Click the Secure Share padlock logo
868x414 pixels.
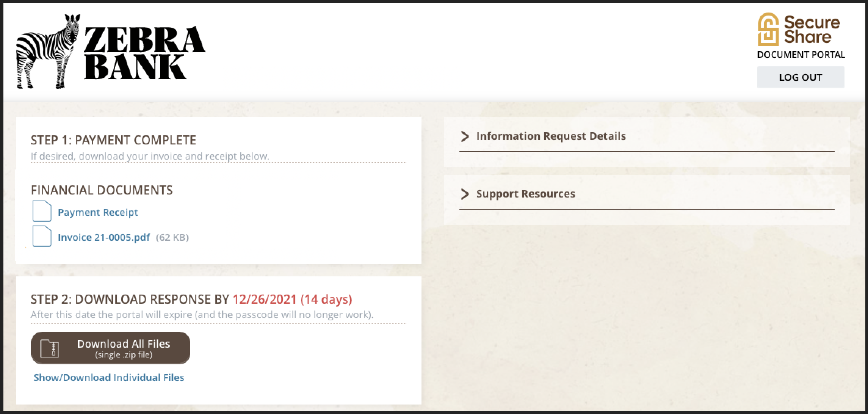click(768, 30)
